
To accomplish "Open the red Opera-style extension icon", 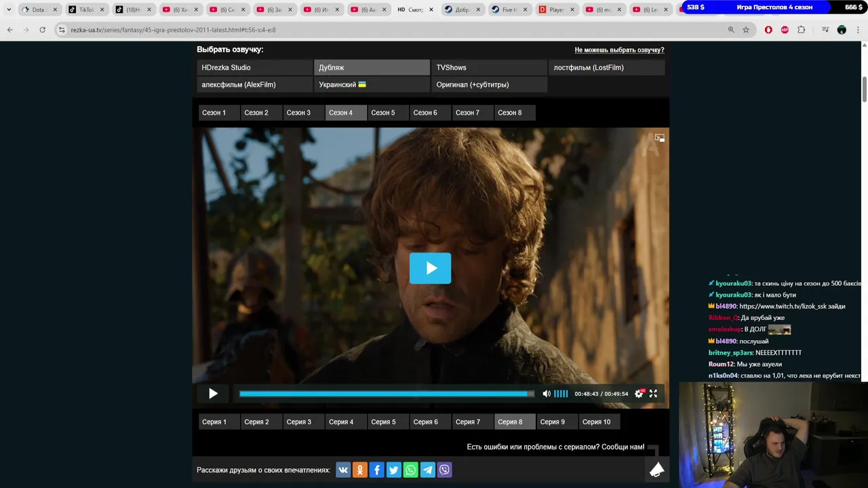I will coord(768,30).
